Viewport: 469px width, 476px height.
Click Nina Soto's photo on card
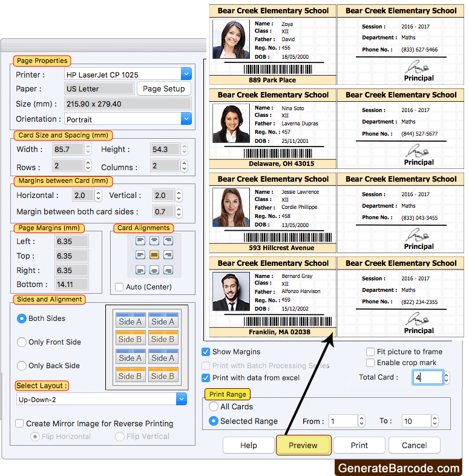(231, 124)
